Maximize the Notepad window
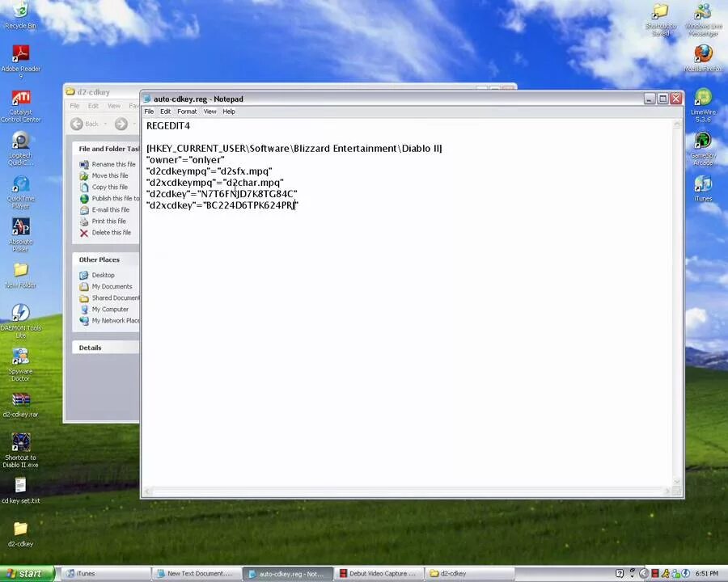 [x=662, y=99]
